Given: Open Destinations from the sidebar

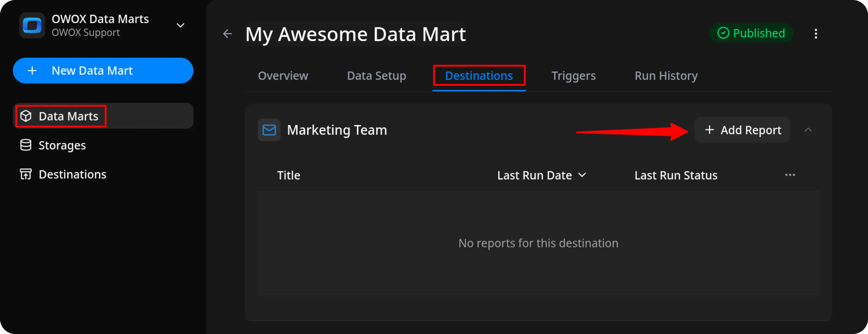Looking at the screenshot, I should click(x=72, y=174).
